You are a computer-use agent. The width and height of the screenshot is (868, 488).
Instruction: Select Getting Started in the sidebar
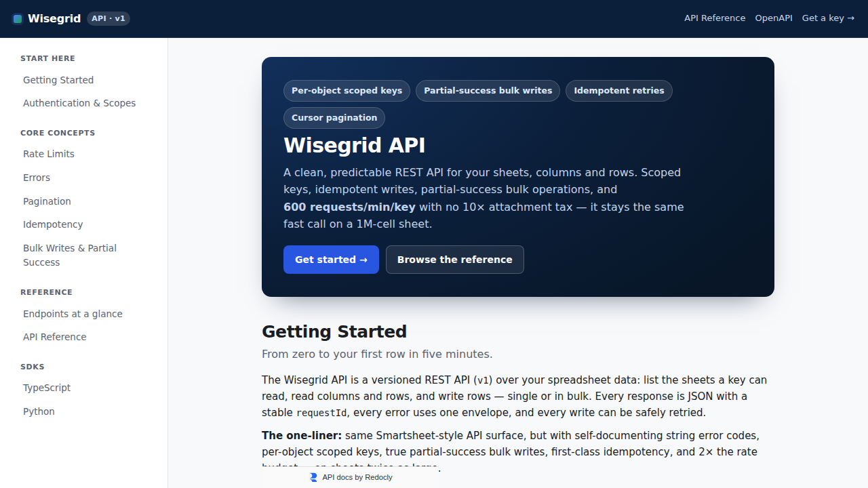click(x=58, y=80)
